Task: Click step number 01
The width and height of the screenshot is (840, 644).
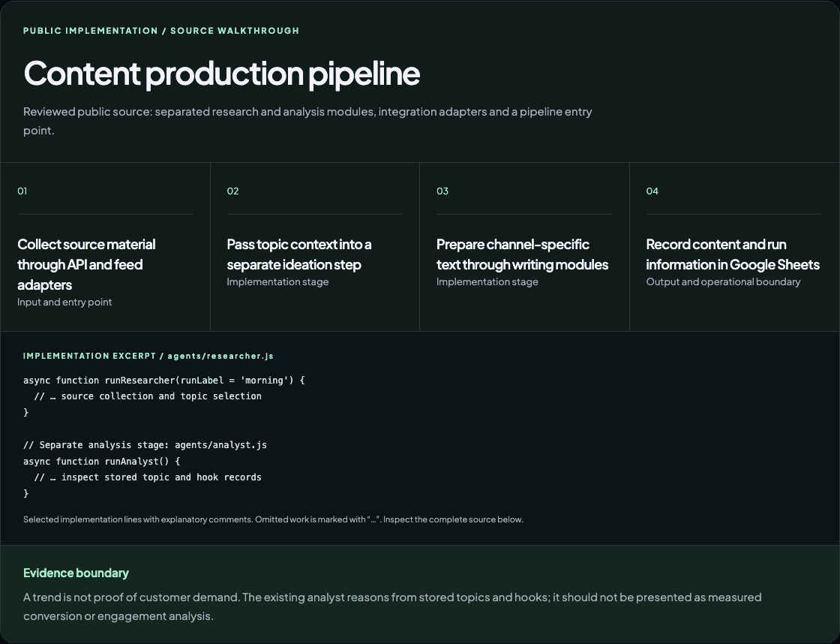Action: pos(22,191)
